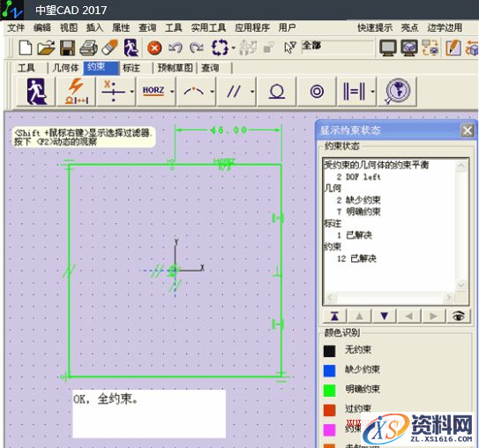Select the anchor point constraint icon
This screenshot has height=448, width=479.
tap(113, 92)
